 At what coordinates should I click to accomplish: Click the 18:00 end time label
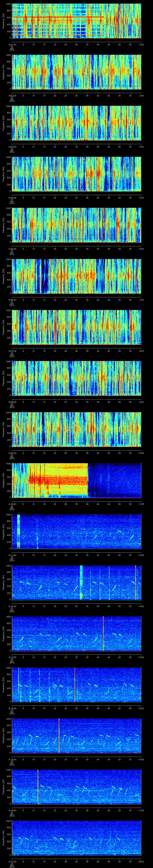point(141,862)
